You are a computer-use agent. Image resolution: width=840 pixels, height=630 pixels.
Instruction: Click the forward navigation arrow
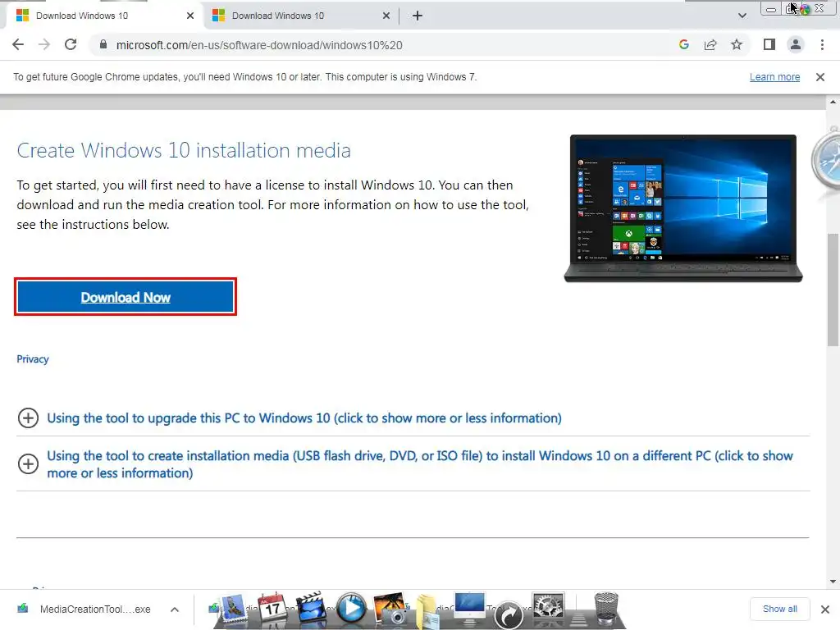point(44,45)
